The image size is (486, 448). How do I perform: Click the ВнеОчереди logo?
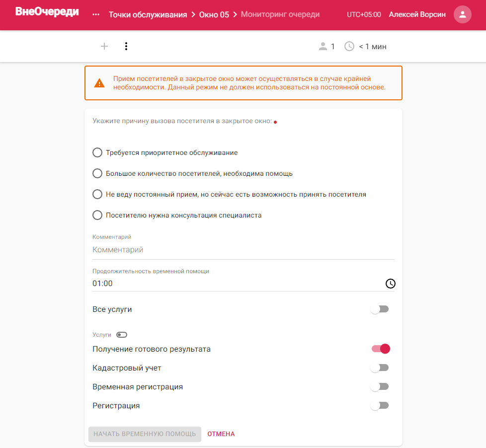47,12
